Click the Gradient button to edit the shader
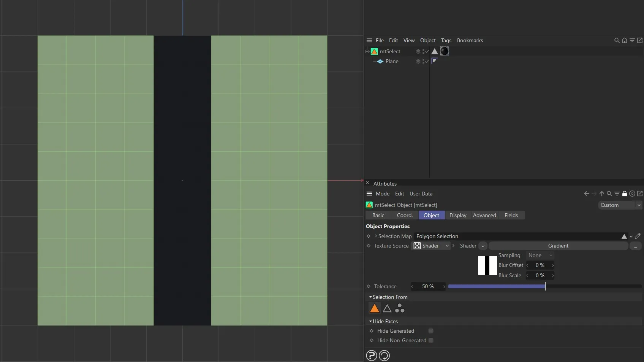The height and width of the screenshot is (362, 644). [x=558, y=246]
